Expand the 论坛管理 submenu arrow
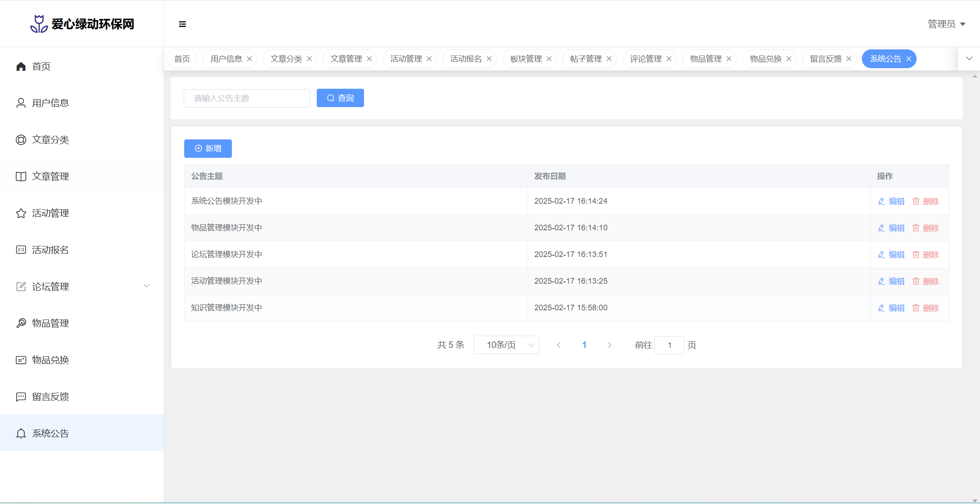The width and height of the screenshot is (980, 504). [147, 286]
